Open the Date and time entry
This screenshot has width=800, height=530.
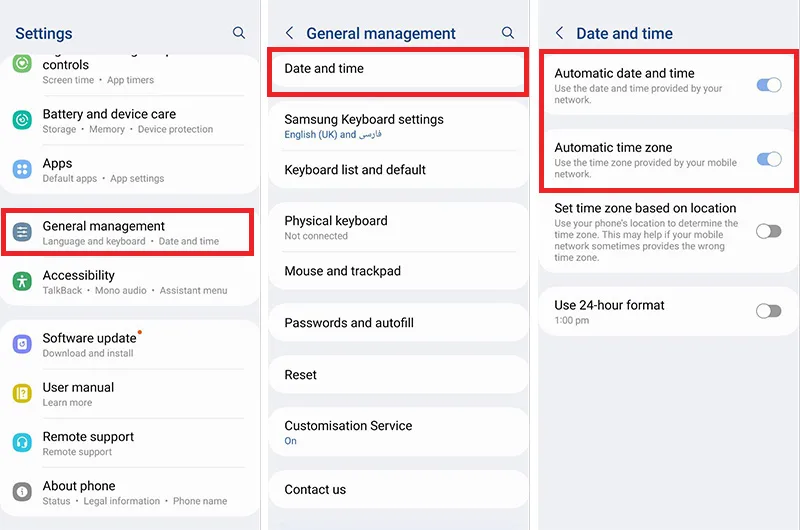click(x=397, y=69)
